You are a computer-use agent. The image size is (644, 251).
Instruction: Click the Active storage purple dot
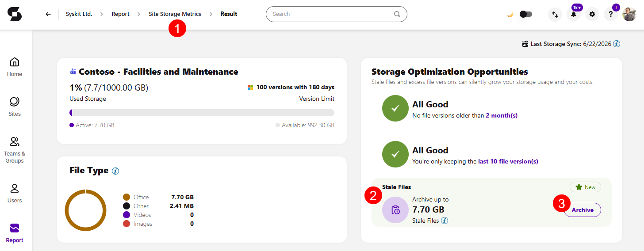point(72,125)
